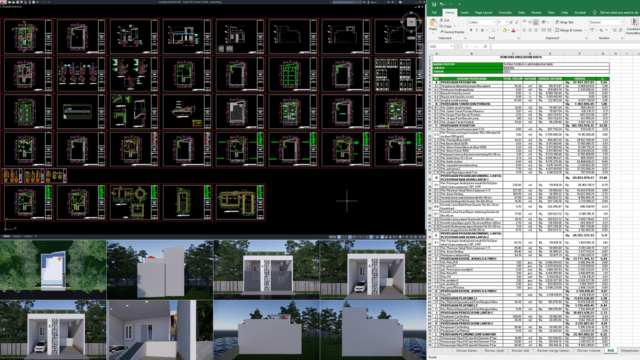Toggle Align Left icon
Viewport: 640px width, 360px height.
pyautogui.click(x=524, y=30)
